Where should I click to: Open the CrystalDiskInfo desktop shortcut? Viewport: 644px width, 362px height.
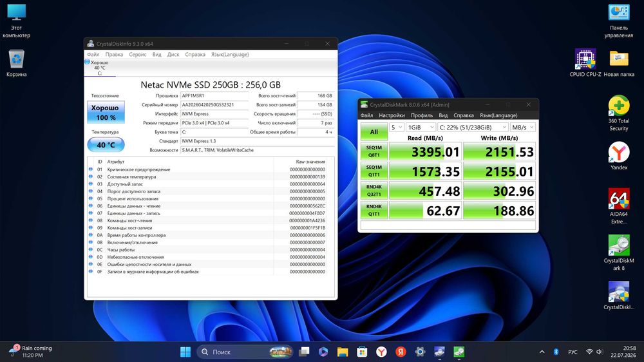[618, 296]
